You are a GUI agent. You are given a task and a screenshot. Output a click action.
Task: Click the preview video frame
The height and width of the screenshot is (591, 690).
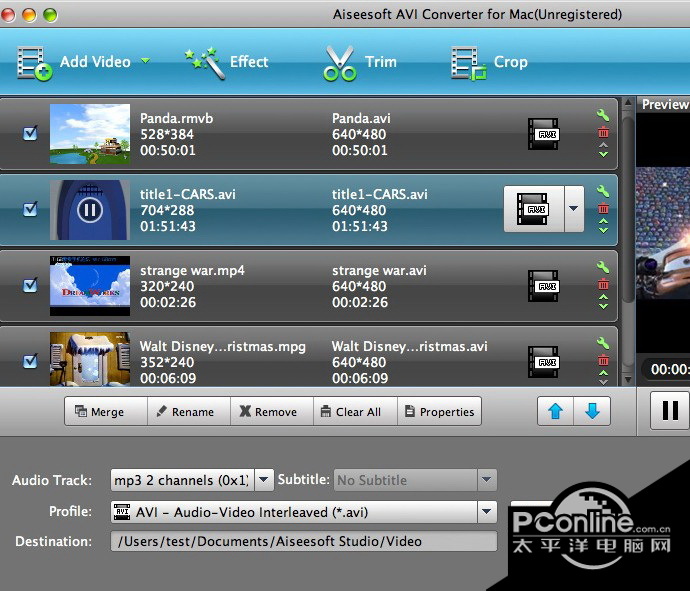tap(663, 233)
